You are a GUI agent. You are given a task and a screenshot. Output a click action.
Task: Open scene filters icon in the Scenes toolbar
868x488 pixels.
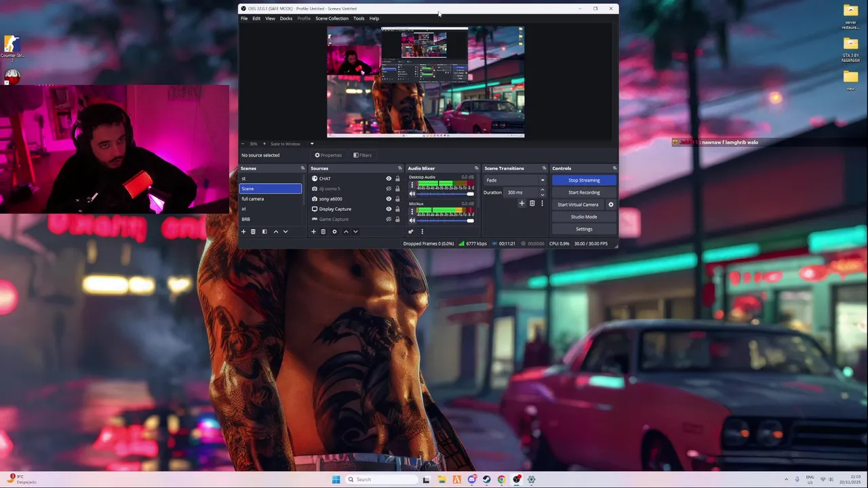264,232
